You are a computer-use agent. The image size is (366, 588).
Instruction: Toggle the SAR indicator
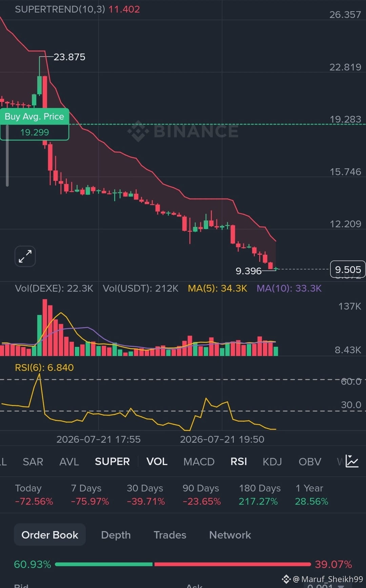(x=33, y=462)
